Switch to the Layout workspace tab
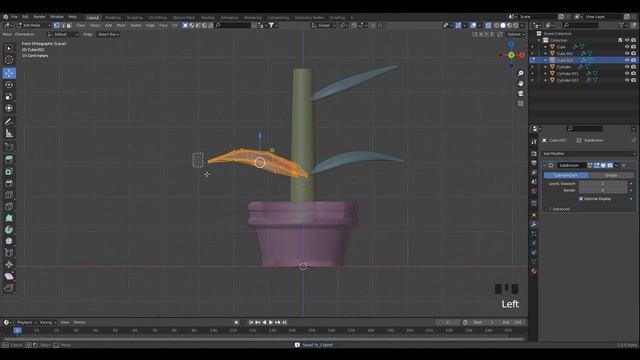The width and height of the screenshot is (640, 360). (93, 18)
